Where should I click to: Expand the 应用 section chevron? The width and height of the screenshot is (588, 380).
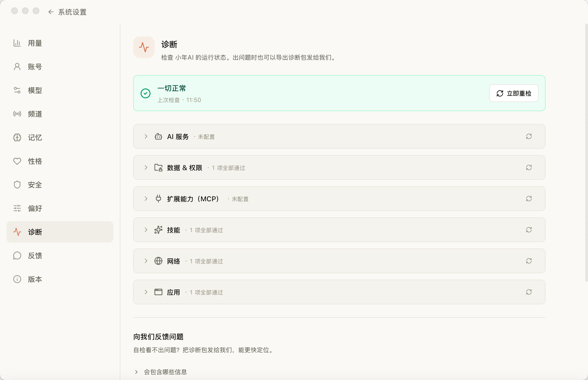tap(146, 292)
